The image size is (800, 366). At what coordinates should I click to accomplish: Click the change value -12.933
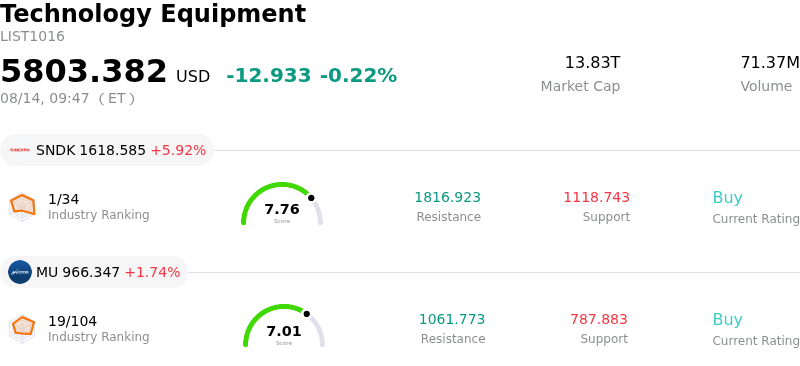[x=268, y=76]
